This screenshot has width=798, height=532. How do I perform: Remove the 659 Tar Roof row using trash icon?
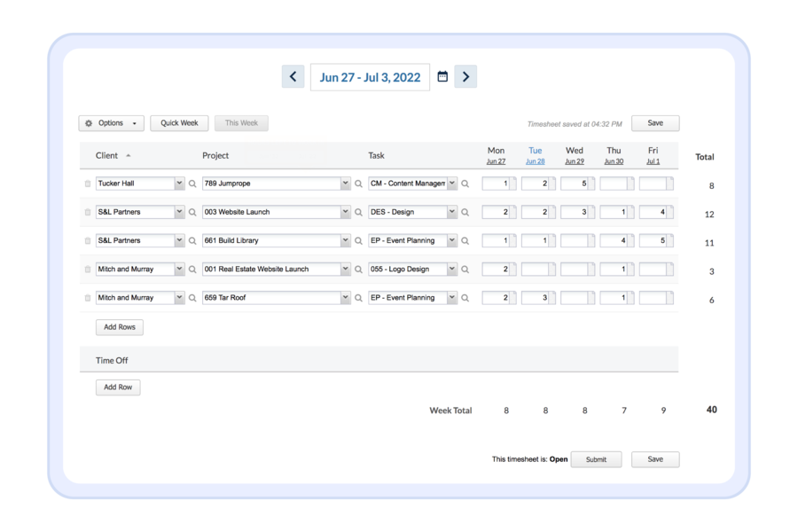pyautogui.click(x=88, y=298)
